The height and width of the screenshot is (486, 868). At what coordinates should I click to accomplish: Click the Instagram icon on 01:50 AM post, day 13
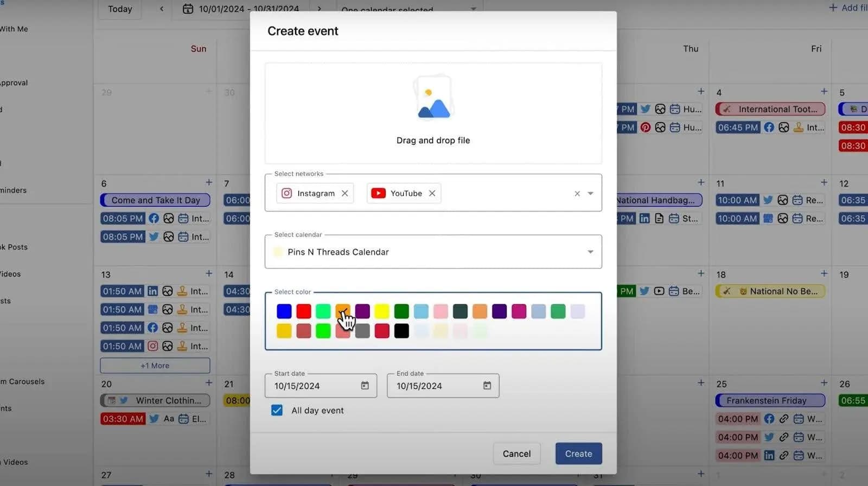(x=153, y=346)
